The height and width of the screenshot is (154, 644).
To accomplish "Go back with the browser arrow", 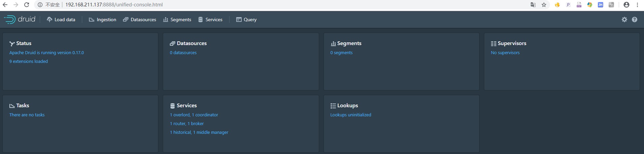I will coord(5,5).
